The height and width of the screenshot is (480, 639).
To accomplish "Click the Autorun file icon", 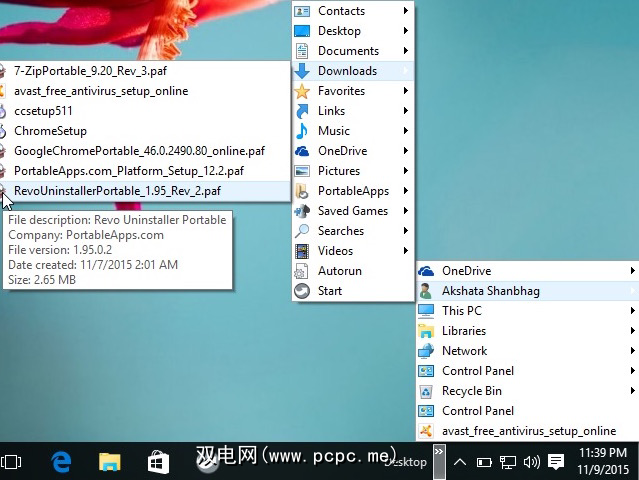I will (302, 271).
